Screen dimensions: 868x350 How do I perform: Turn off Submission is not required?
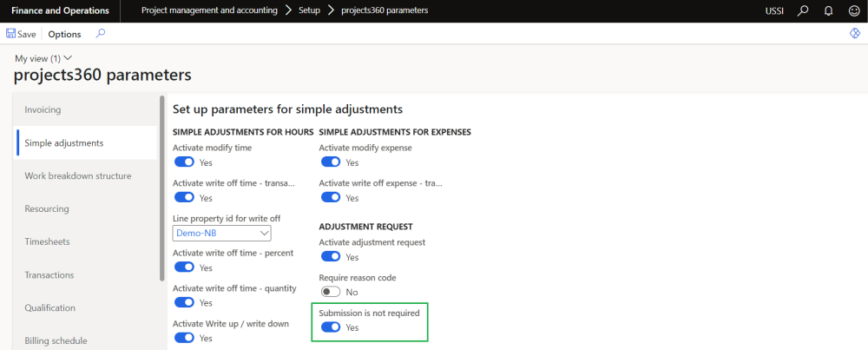click(x=330, y=327)
